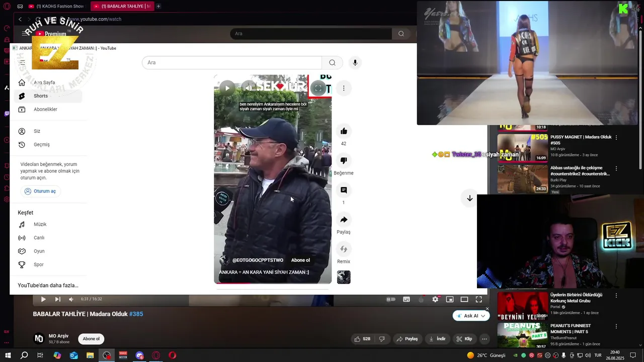Click the Remix icon on the Short
Screen dimensions: 644x362
344,249
